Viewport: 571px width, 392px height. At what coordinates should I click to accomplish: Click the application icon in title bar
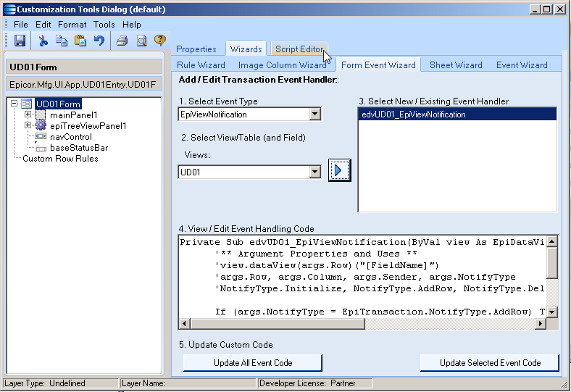[x=10, y=9]
